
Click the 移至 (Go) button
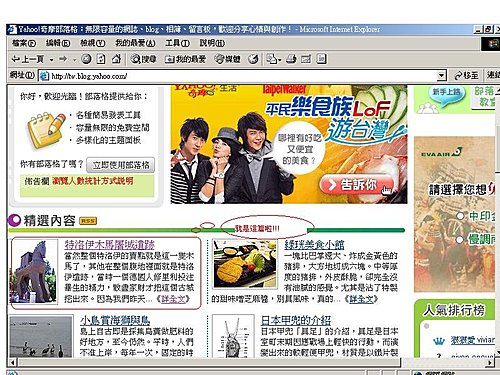(x=466, y=76)
